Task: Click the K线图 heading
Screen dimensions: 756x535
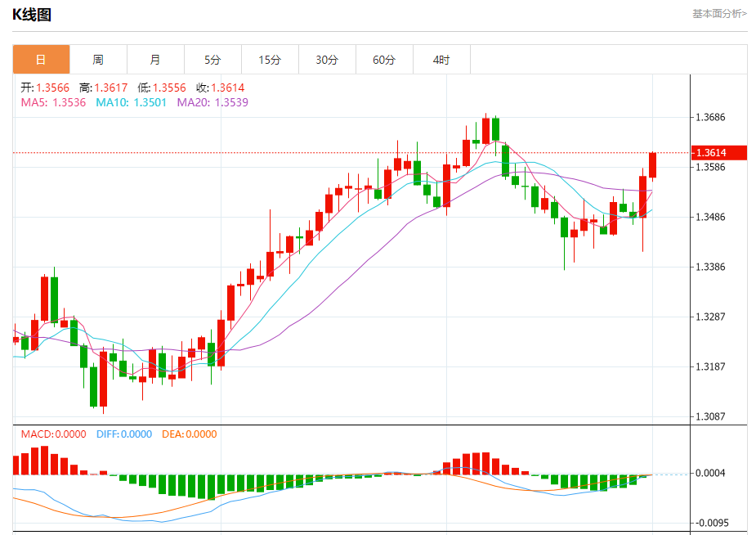Action: pyautogui.click(x=32, y=15)
